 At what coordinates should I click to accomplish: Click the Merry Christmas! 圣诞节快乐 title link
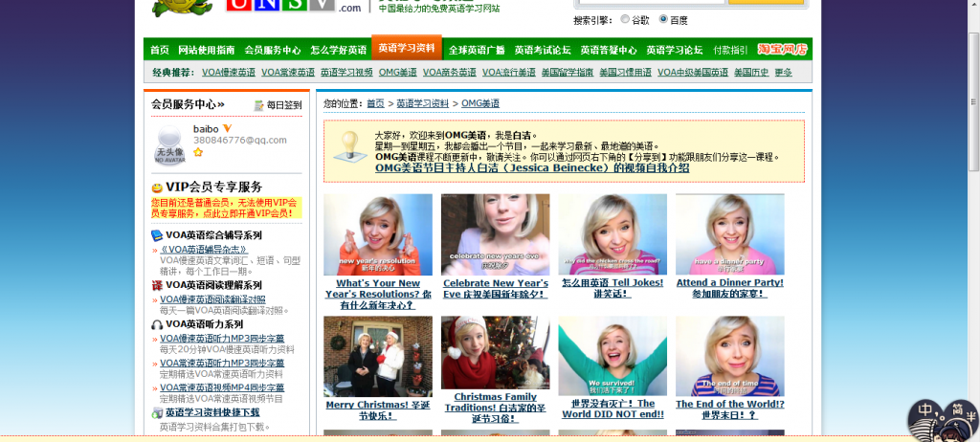pyautogui.click(x=378, y=410)
